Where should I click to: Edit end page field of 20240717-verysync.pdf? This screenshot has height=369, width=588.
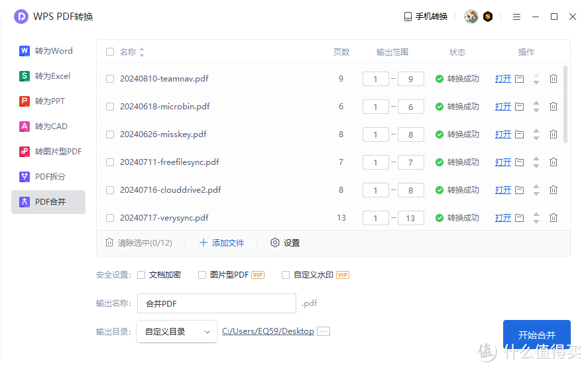point(410,218)
